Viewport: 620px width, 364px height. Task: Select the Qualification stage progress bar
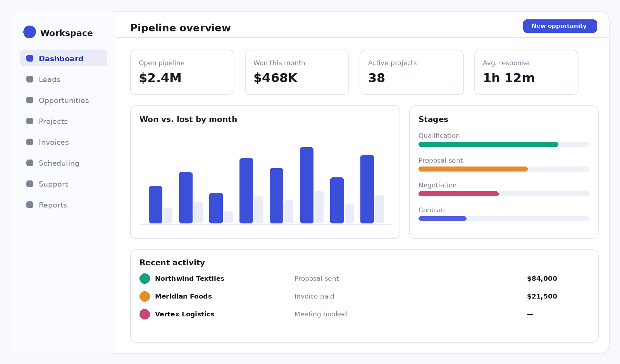(x=504, y=144)
